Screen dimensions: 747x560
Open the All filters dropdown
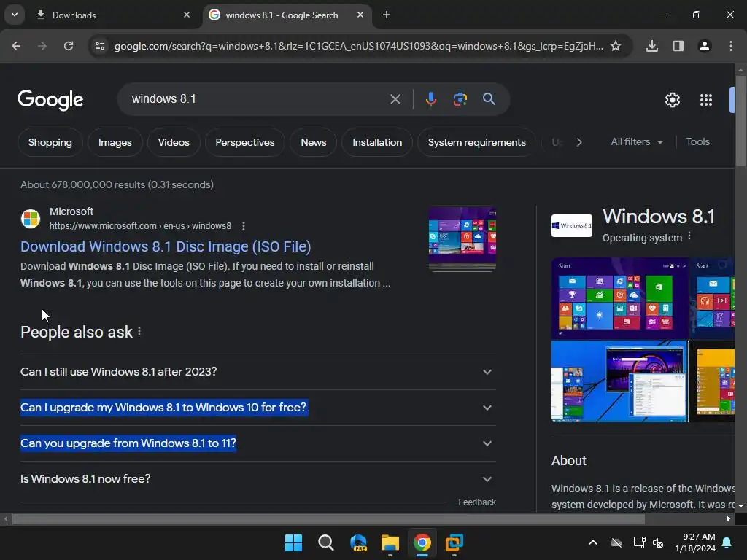(636, 142)
